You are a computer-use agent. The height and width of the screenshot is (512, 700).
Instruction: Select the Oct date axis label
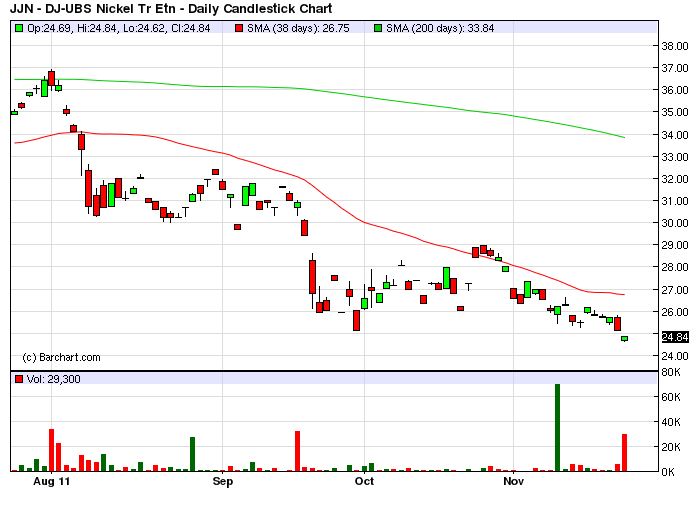point(364,482)
